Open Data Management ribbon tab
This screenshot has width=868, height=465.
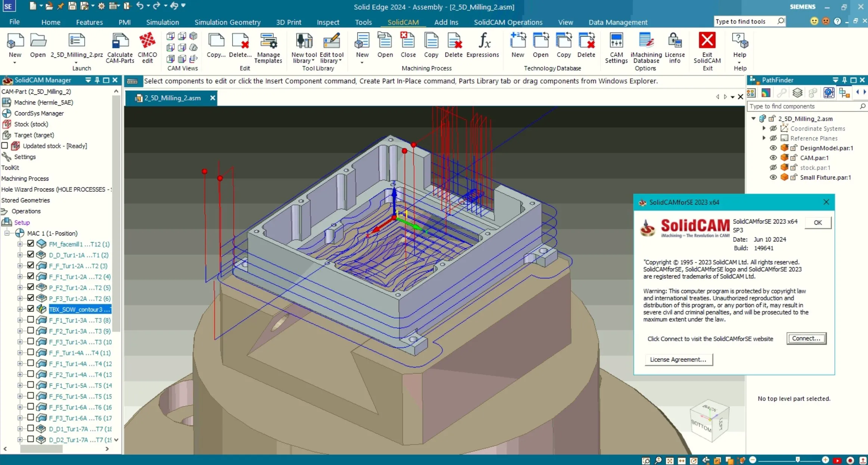(x=618, y=22)
